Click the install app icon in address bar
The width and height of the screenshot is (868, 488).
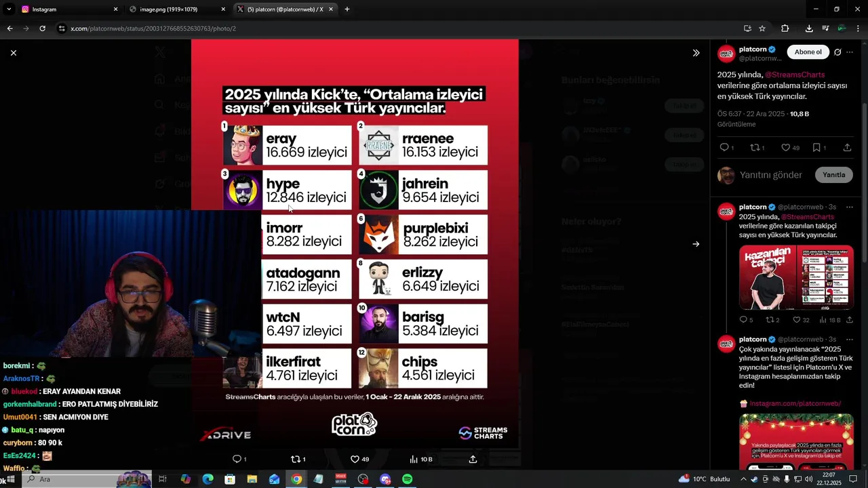tap(747, 28)
